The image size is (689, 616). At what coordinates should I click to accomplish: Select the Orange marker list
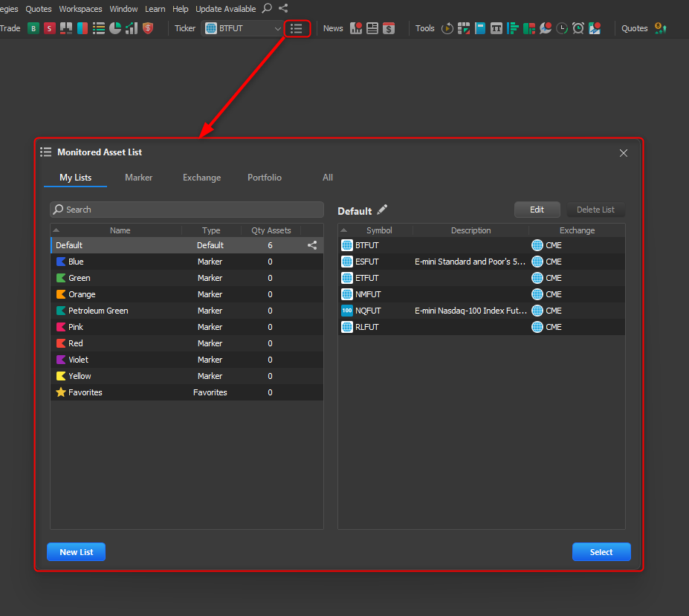pos(187,294)
